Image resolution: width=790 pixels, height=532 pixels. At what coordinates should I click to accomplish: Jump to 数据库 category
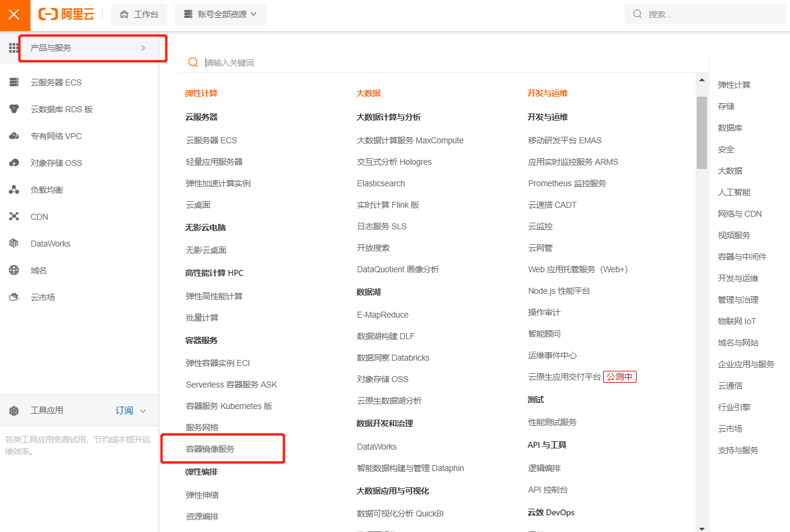tap(730, 128)
